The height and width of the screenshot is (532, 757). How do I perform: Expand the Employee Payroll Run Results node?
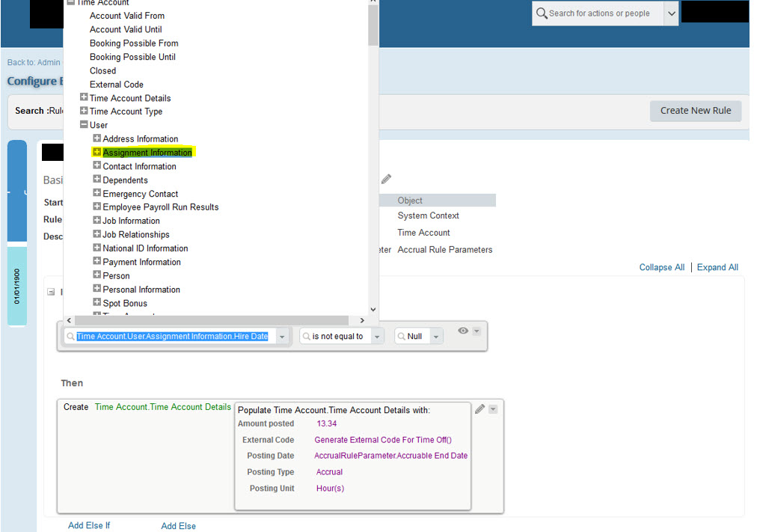(x=97, y=207)
